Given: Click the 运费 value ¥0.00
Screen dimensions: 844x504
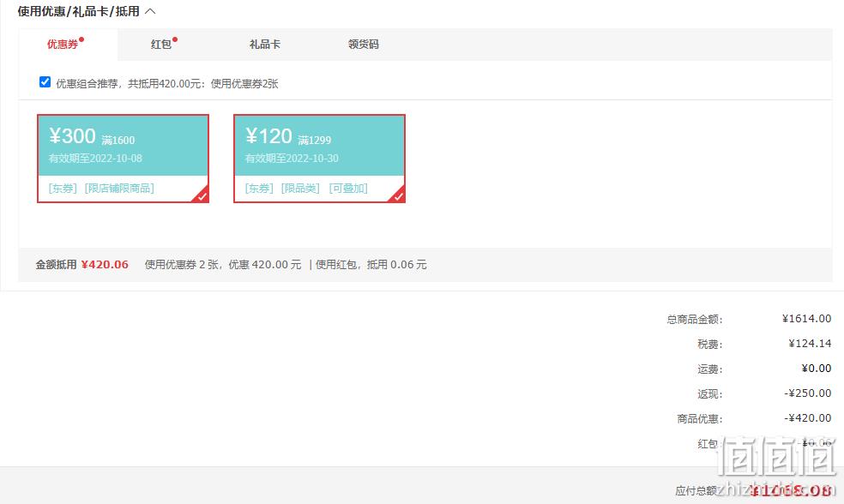Looking at the screenshot, I should (816, 368).
